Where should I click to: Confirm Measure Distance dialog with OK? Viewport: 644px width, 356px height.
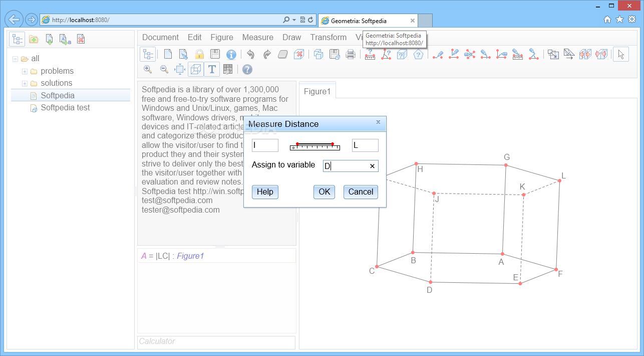[325, 192]
